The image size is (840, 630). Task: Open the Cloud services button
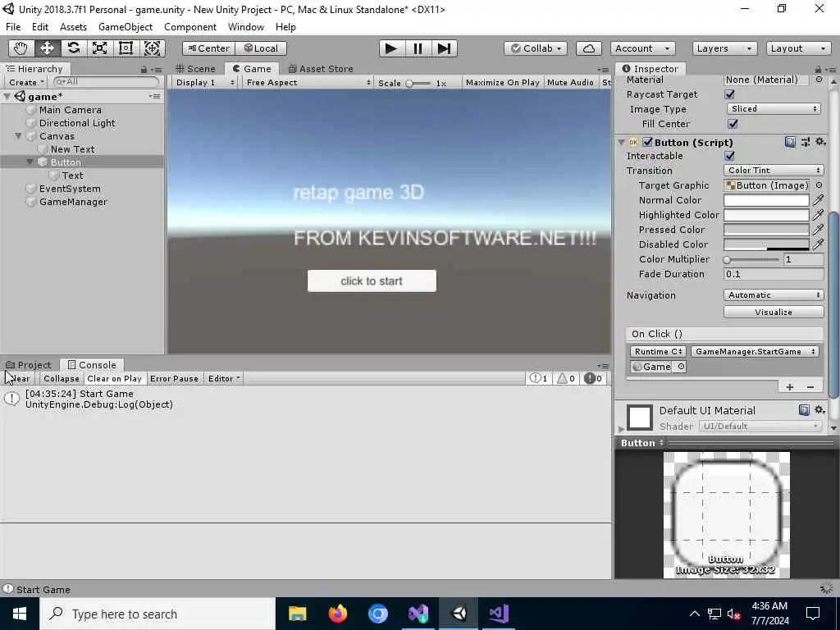[x=588, y=48]
